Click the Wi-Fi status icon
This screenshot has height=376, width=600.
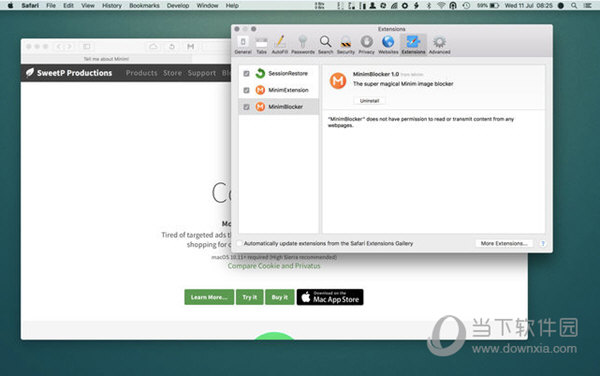441,5
